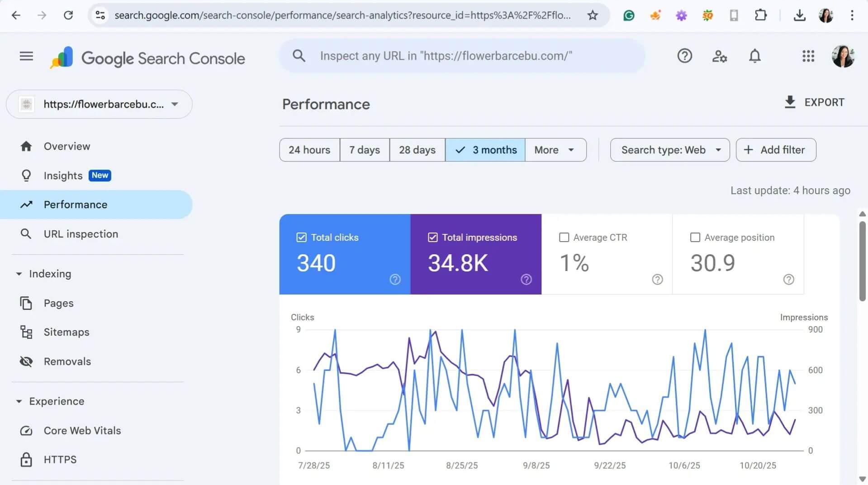
Task: Click the Total clicks help icon
Action: 395,280
